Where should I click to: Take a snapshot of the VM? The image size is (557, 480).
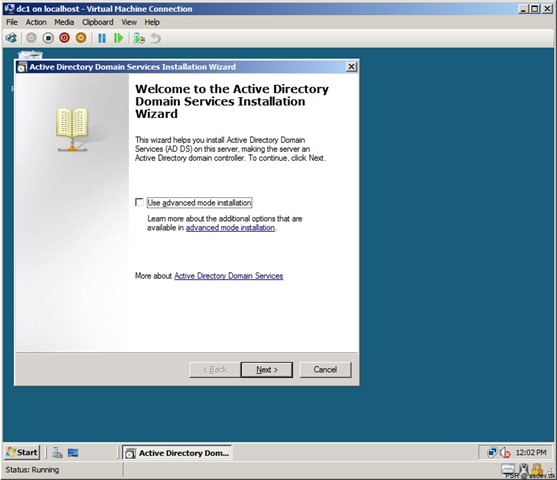tap(139, 38)
